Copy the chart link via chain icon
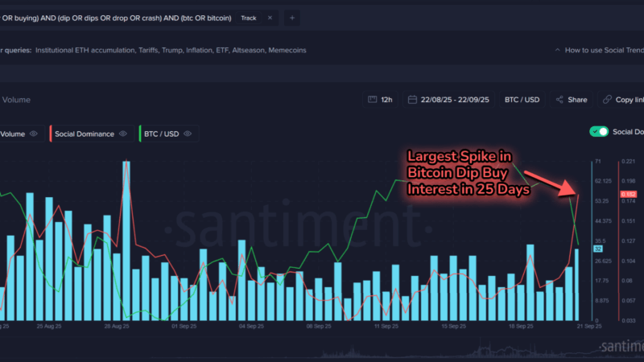 tap(605, 100)
